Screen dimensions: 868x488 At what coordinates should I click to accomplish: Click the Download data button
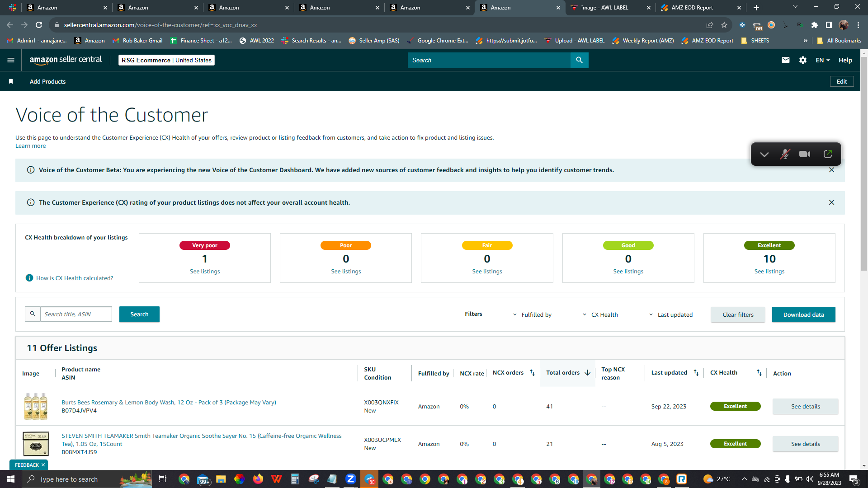pyautogui.click(x=803, y=314)
